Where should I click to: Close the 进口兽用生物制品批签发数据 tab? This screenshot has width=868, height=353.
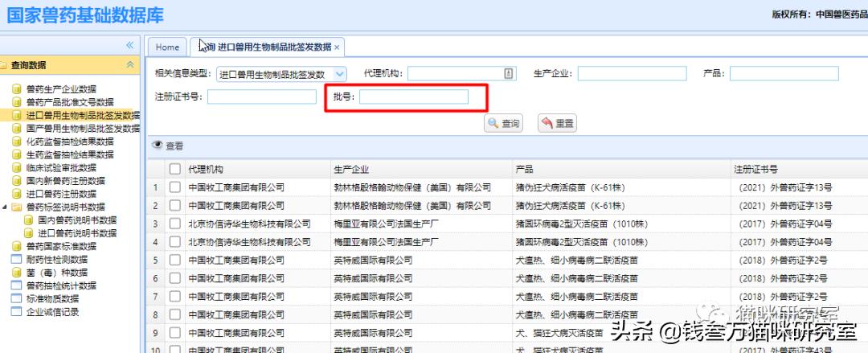[x=337, y=47]
